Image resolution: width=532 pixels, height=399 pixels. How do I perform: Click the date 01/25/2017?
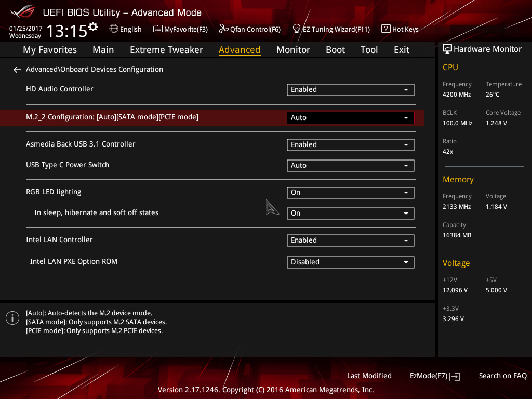pyautogui.click(x=26, y=29)
